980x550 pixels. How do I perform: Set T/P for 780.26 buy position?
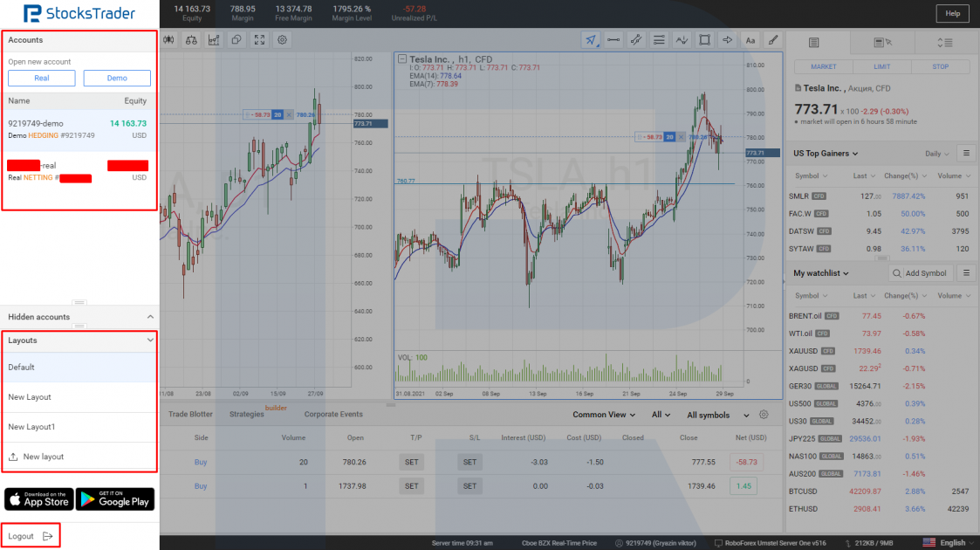[x=411, y=463]
